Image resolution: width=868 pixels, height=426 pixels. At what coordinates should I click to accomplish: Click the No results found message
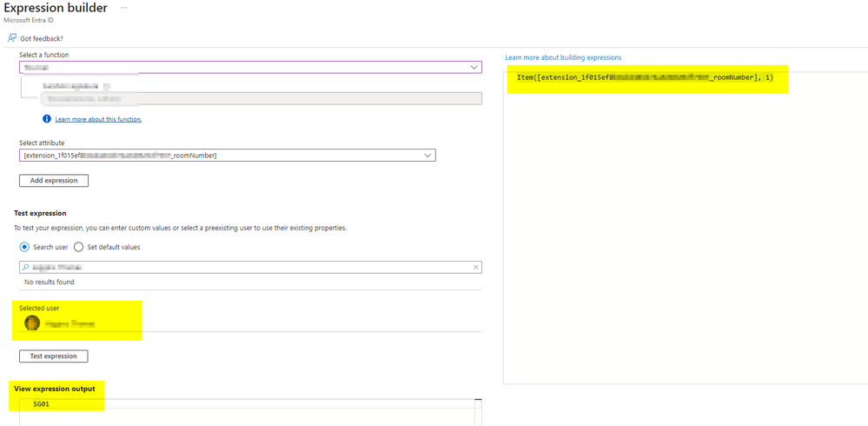50,282
